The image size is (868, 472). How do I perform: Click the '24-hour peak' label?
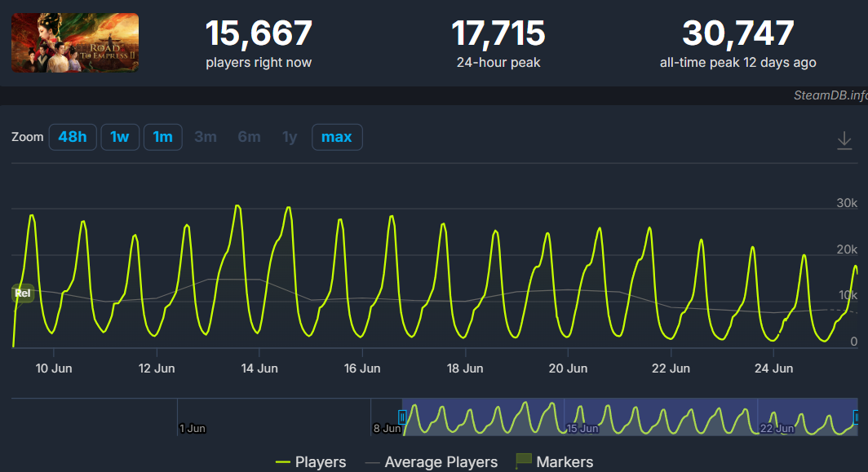click(498, 63)
